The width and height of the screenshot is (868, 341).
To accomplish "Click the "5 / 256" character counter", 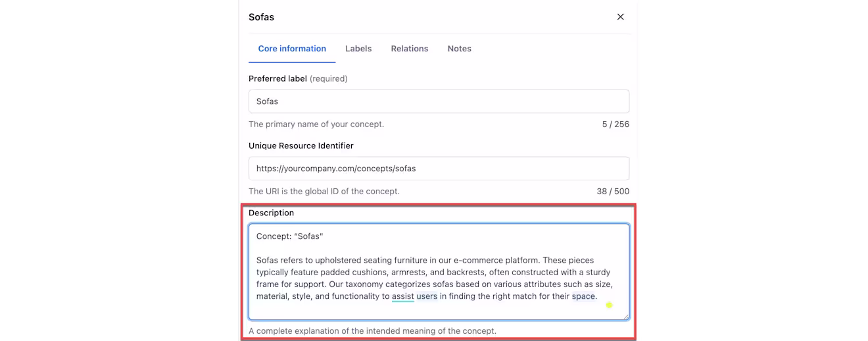I will pos(615,124).
